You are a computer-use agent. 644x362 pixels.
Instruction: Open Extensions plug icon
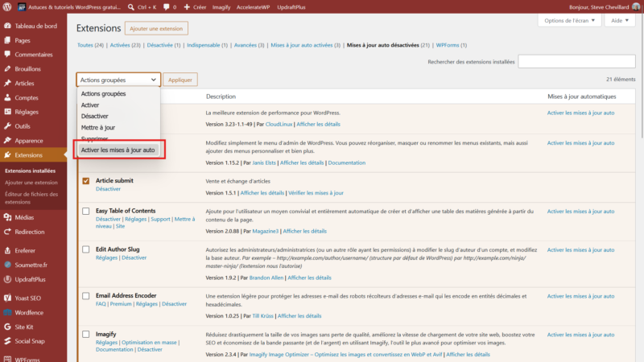pyautogui.click(x=7, y=154)
